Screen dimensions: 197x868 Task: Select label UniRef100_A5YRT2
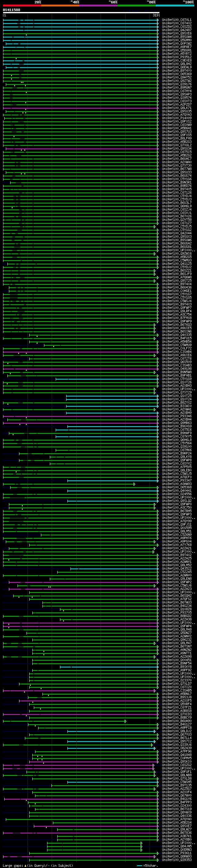177,54
